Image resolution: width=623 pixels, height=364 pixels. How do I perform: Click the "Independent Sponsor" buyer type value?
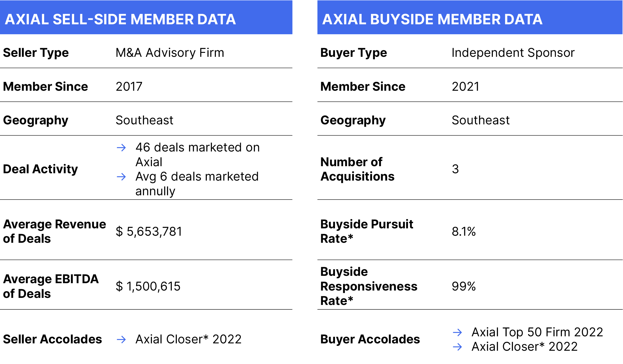click(x=513, y=53)
